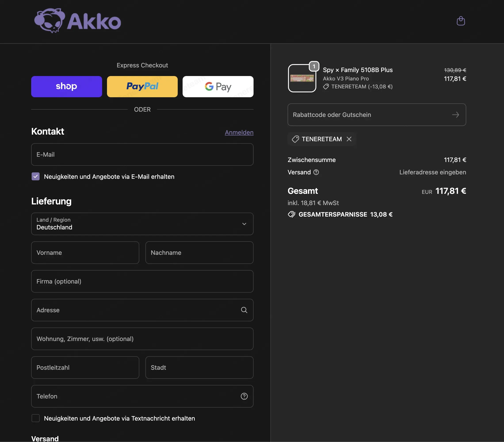504x442 pixels.
Task: Click the Lieferadresse eingeben text
Action: pos(433,172)
